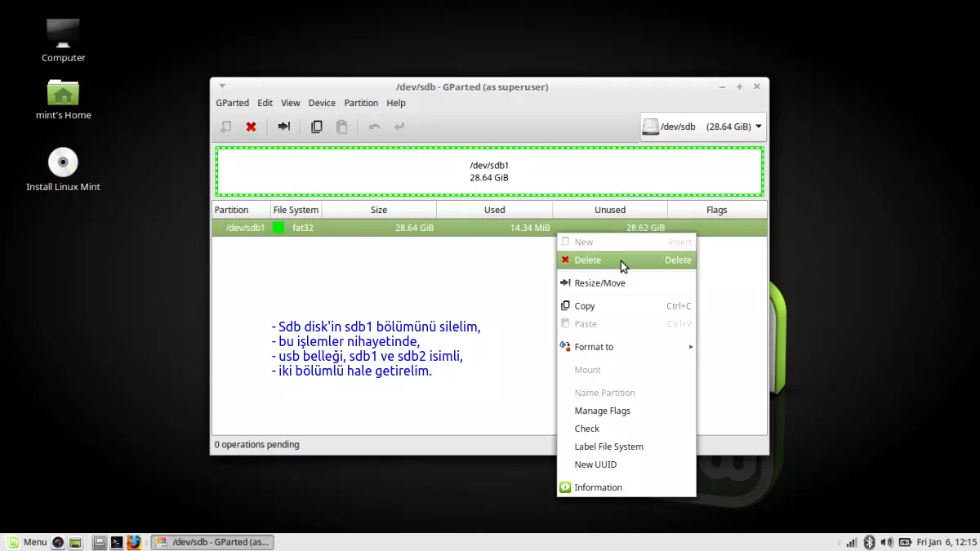
Task: Click the Information entry in context menu
Action: 598,487
